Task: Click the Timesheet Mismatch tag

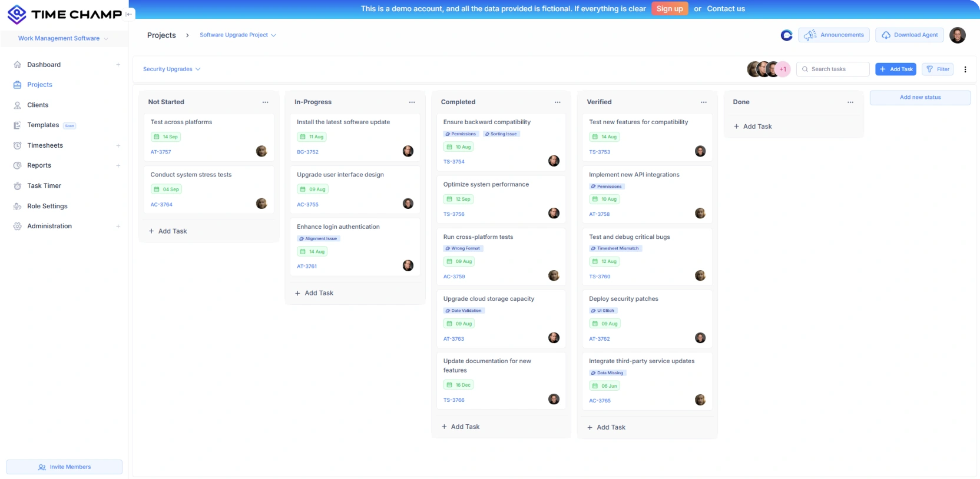Action: pos(615,248)
